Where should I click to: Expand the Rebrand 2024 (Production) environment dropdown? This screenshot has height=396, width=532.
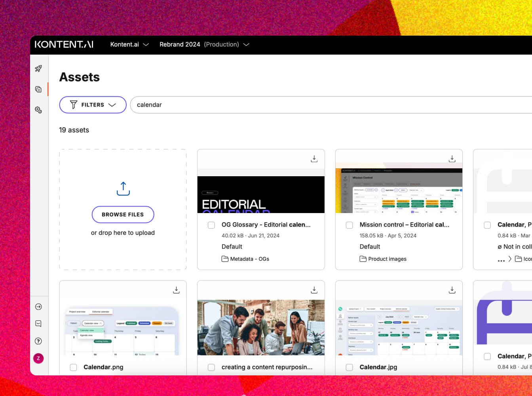pyautogui.click(x=204, y=44)
